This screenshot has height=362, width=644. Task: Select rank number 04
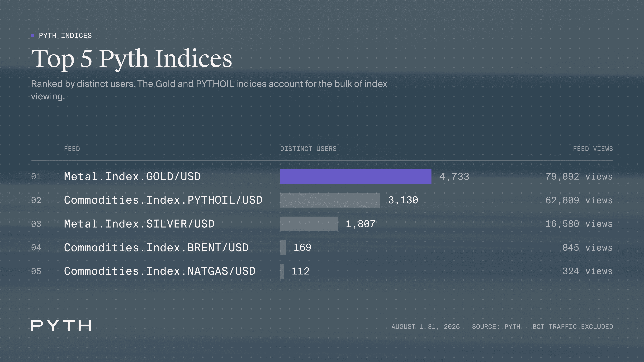(36, 248)
